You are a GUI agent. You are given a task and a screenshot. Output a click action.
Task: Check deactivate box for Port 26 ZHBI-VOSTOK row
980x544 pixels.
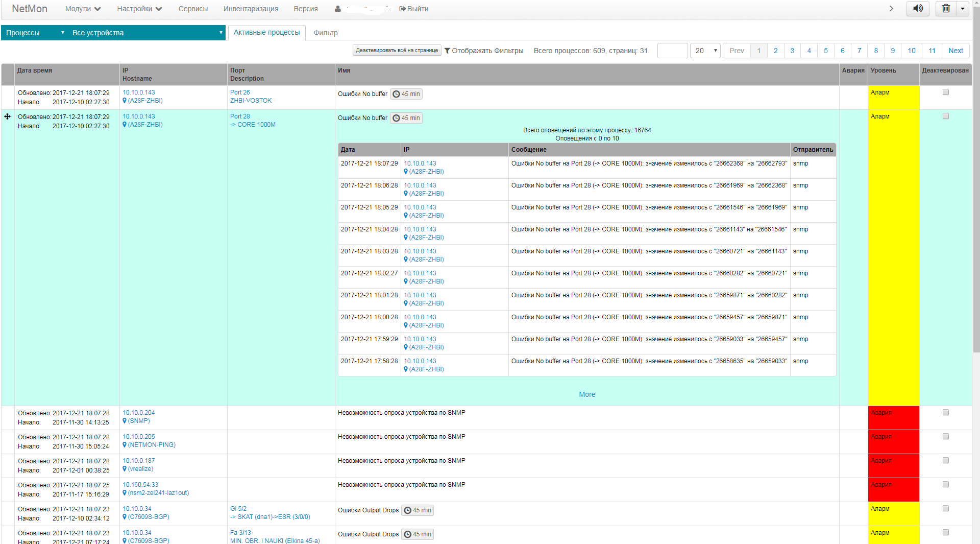point(945,92)
